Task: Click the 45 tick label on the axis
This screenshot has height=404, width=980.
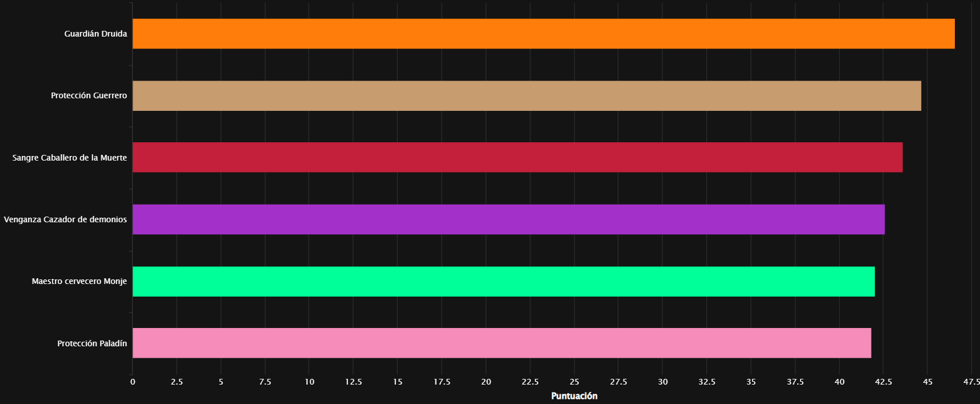Action: click(927, 382)
